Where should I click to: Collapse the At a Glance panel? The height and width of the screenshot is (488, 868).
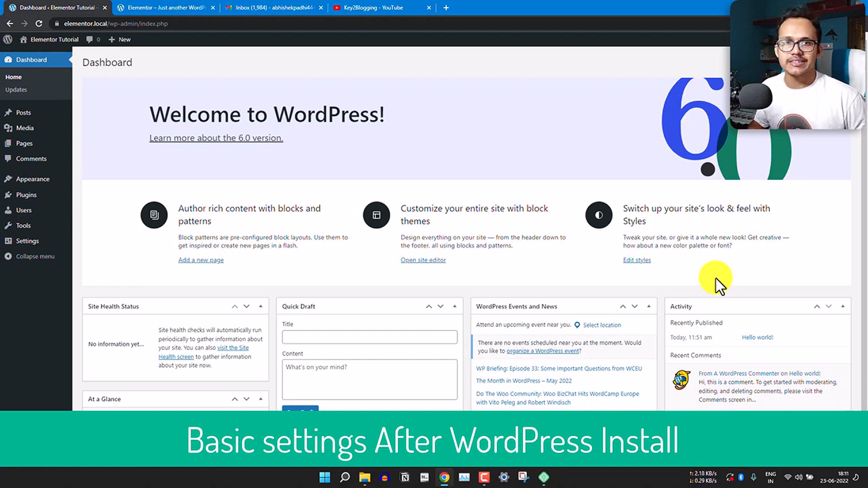tap(261, 399)
